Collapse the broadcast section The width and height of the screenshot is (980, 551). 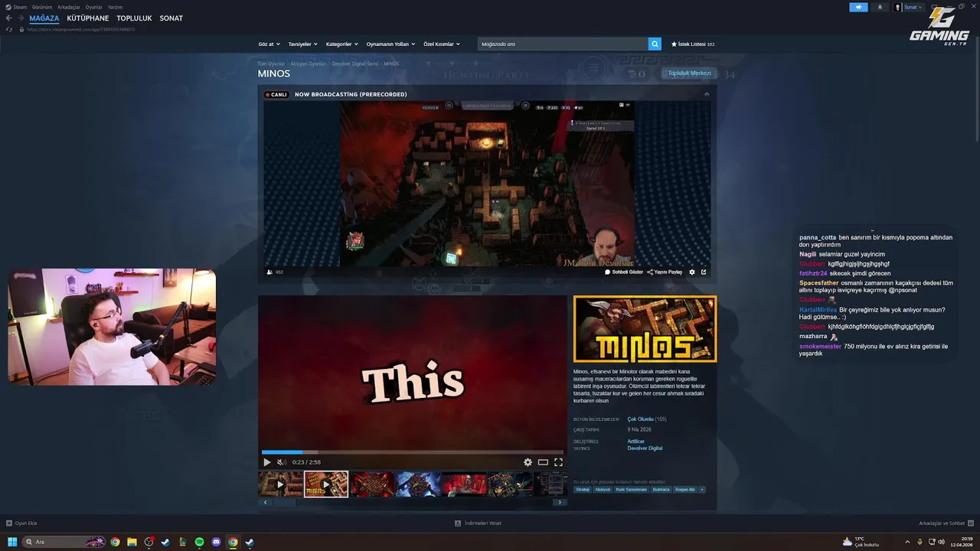(707, 94)
